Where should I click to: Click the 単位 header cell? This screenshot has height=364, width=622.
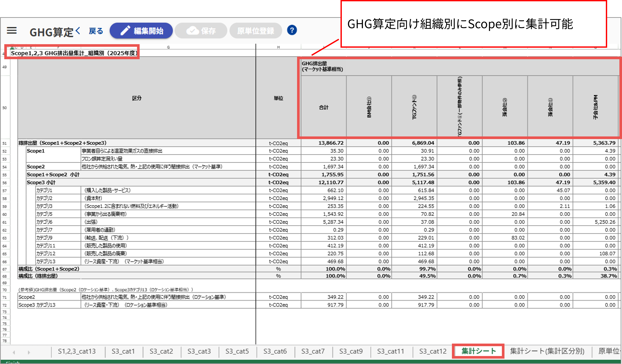click(278, 98)
